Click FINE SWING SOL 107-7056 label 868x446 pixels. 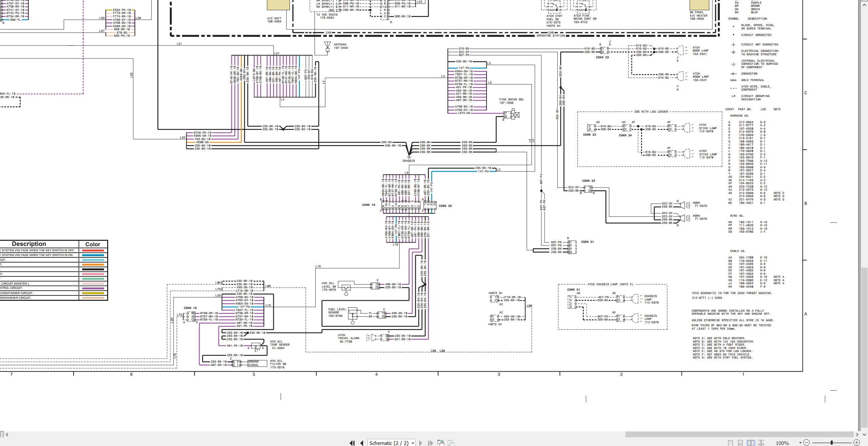click(x=511, y=101)
